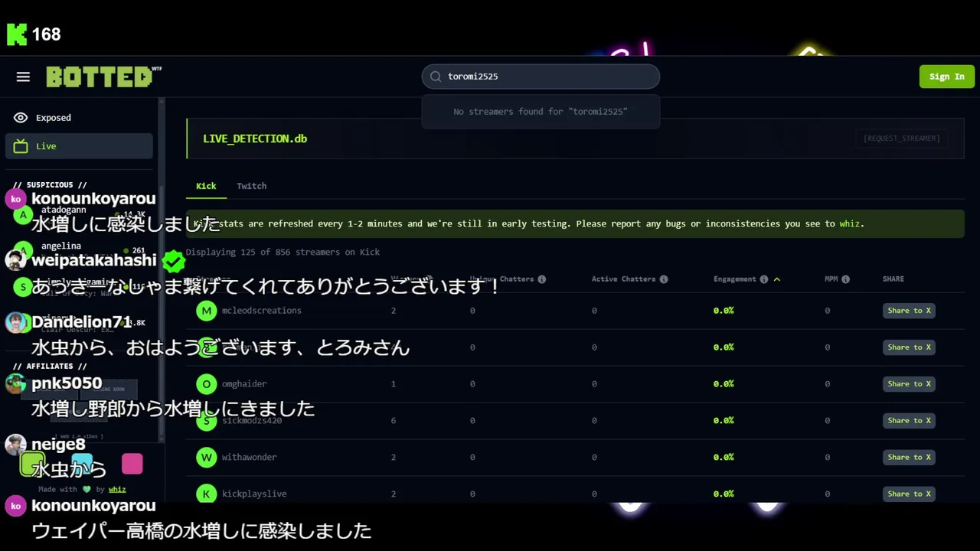Click withawonder avatar circle
This screenshot has height=551, width=980.
coord(206,458)
